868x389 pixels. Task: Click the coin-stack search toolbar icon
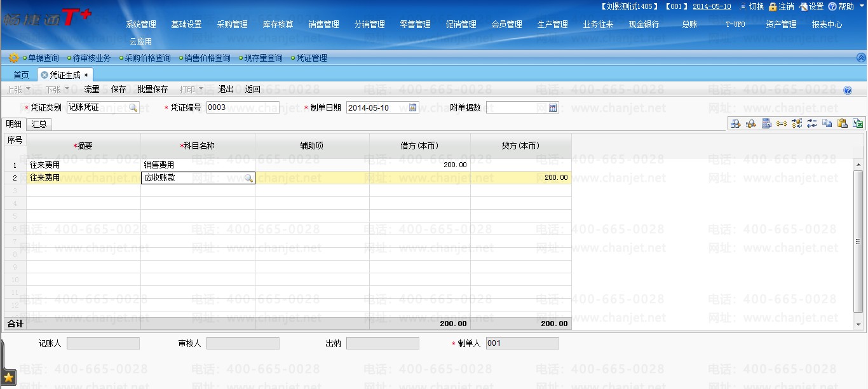(x=750, y=124)
